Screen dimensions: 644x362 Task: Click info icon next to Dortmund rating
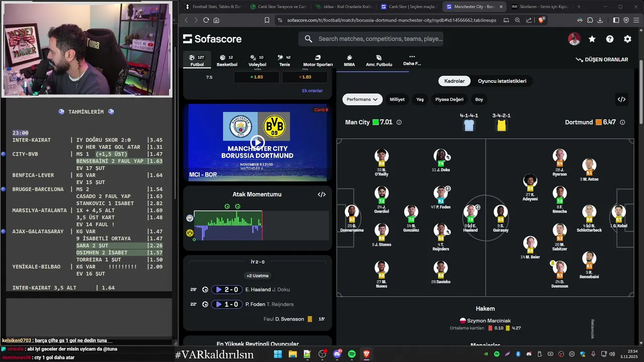pyautogui.click(x=622, y=122)
